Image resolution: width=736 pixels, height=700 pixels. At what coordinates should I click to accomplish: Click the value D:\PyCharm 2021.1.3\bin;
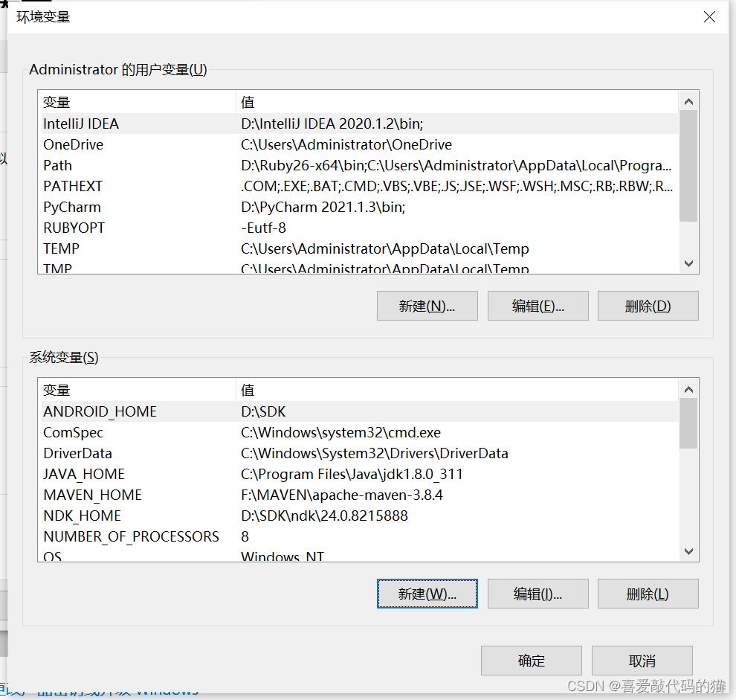[323, 207]
